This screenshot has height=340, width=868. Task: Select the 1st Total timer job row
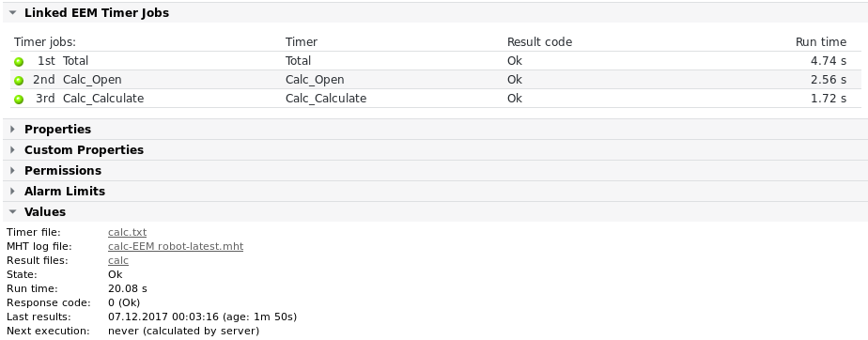point(436,61)
